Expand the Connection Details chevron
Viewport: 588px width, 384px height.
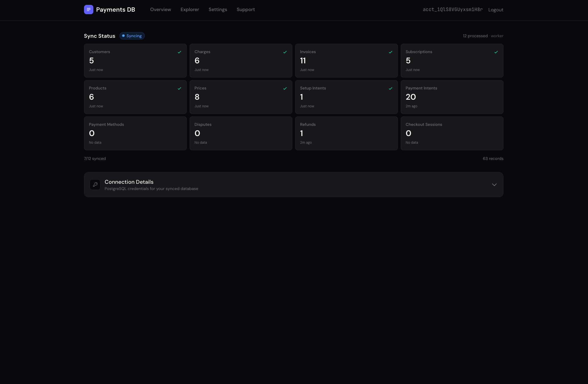[x=494, y=185]
